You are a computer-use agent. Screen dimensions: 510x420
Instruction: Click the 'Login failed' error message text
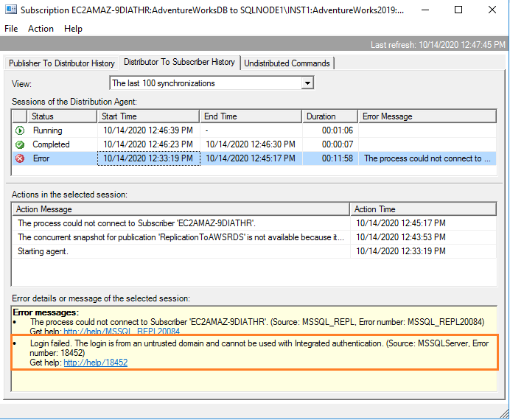(x=259, y=348)
